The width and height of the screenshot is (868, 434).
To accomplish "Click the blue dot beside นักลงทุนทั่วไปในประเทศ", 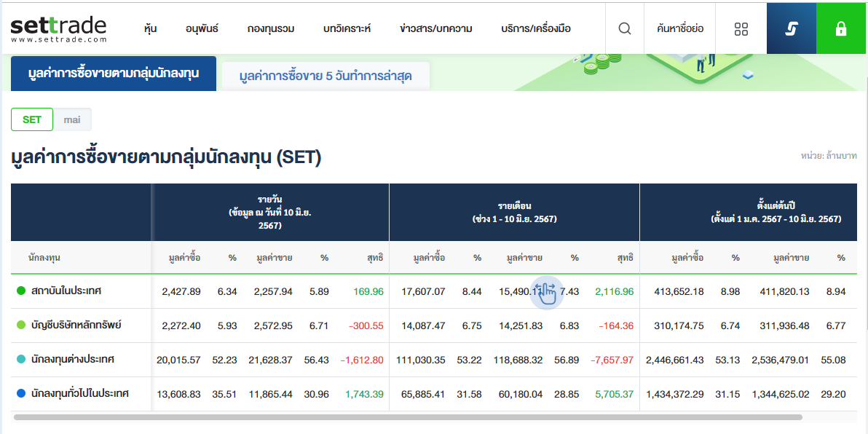I will pos(21,394).
